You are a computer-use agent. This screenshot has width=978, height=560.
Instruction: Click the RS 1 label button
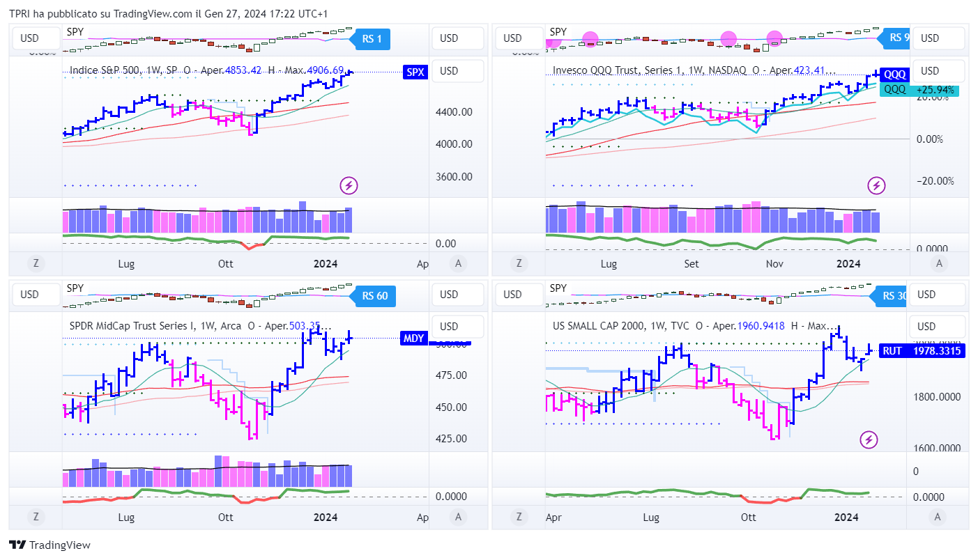(x=372, y=39)
